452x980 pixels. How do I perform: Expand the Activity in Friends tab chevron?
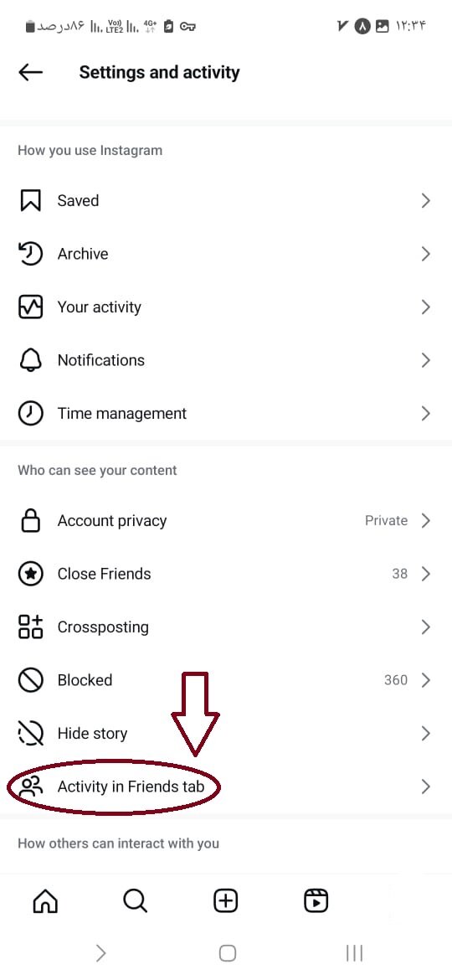[426, 787]
